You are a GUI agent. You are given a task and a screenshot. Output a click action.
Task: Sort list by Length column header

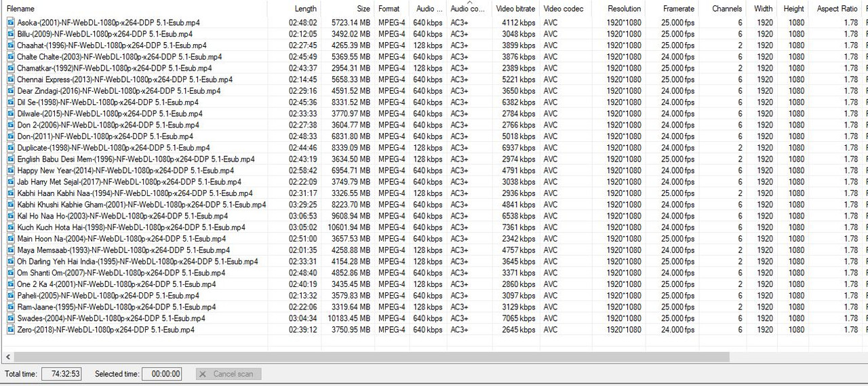pos(294,9)
